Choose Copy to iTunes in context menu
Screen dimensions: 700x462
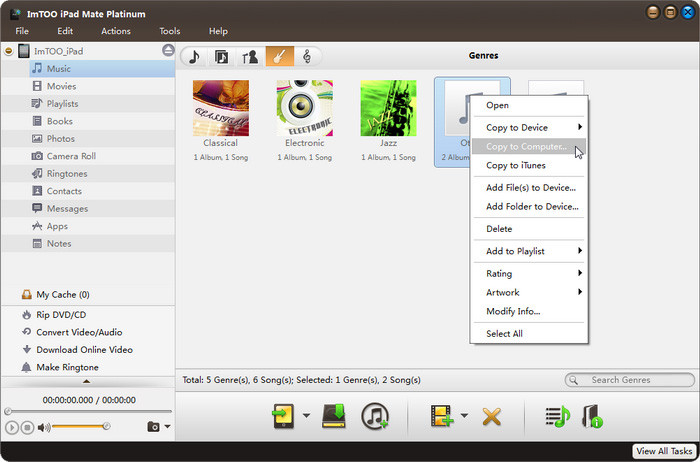[x=529, y=166]
